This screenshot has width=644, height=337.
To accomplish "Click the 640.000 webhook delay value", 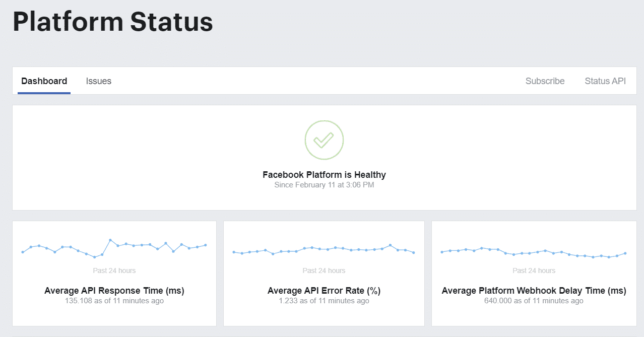I will coord(534,301).
